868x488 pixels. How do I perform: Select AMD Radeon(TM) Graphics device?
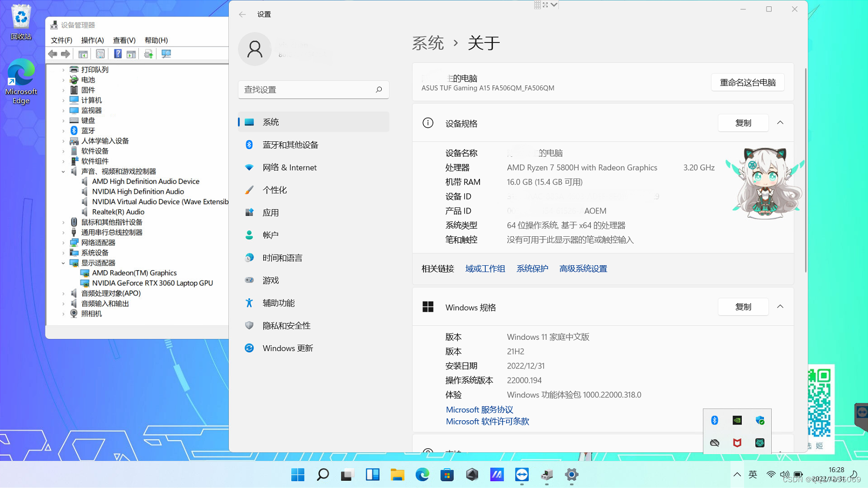pyautogui.click(x=134, y=273)
